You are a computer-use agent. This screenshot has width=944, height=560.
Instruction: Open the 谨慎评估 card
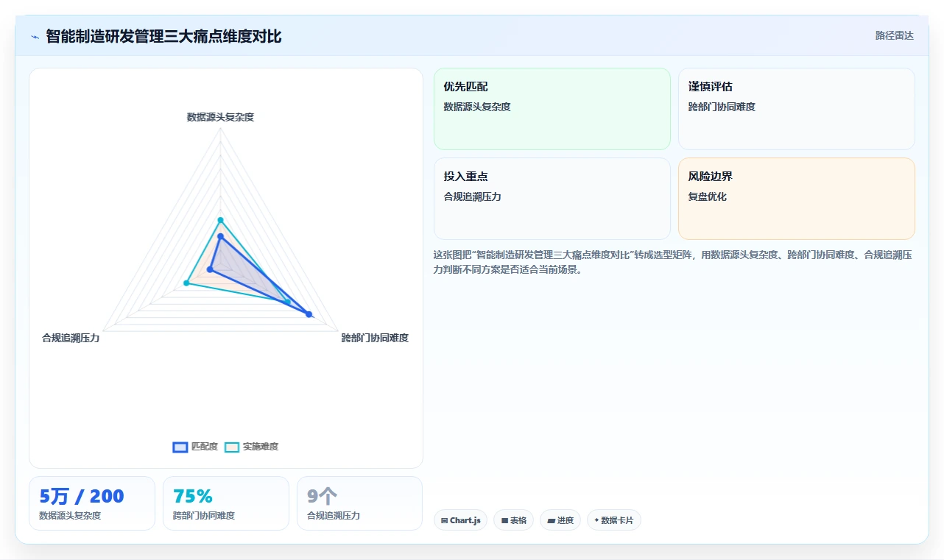(x=797, y=109)
